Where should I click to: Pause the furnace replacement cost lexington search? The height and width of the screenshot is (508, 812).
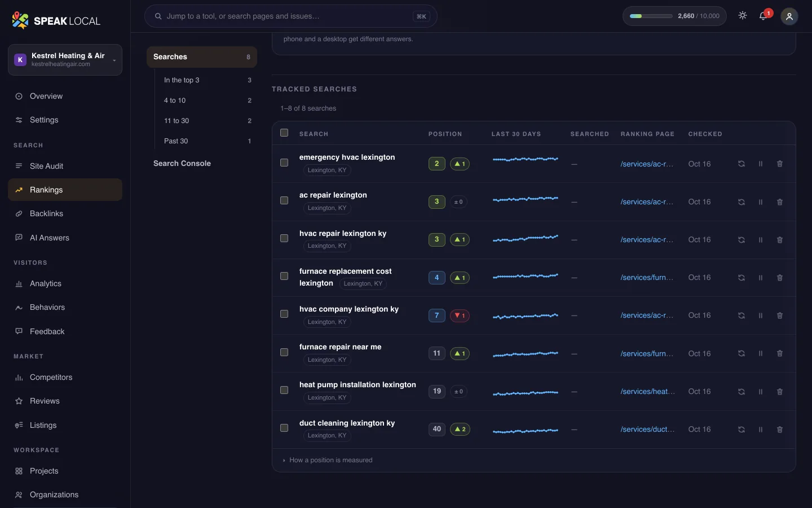pos(761,277)
